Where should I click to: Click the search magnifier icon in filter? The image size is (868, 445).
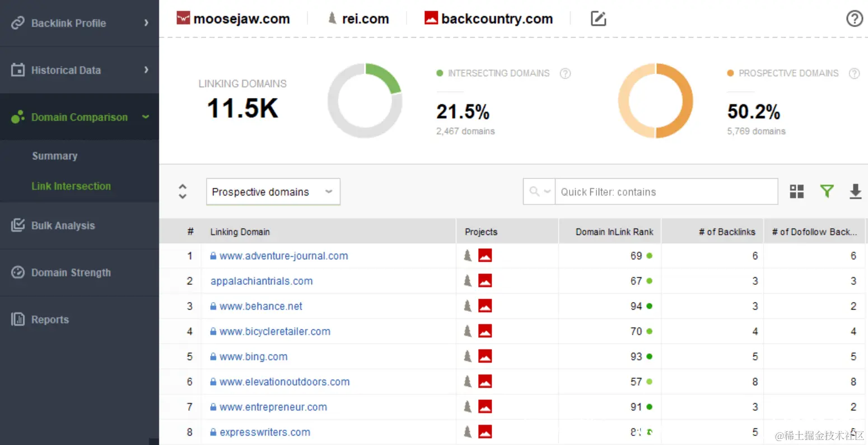534,191
